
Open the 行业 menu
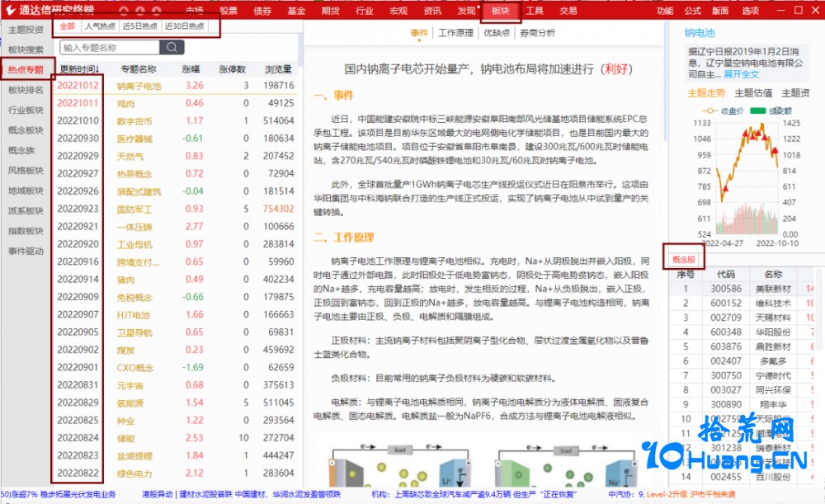tap(364, 11)
